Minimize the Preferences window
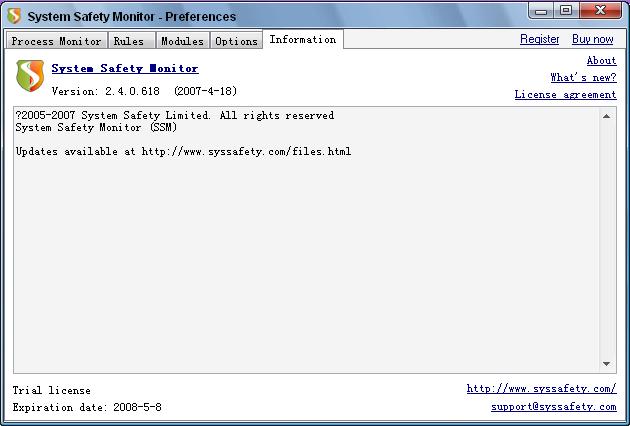Image resolution: width=630 pixels, height=426 pixels. pyautogui.click(x=541, y=10)
